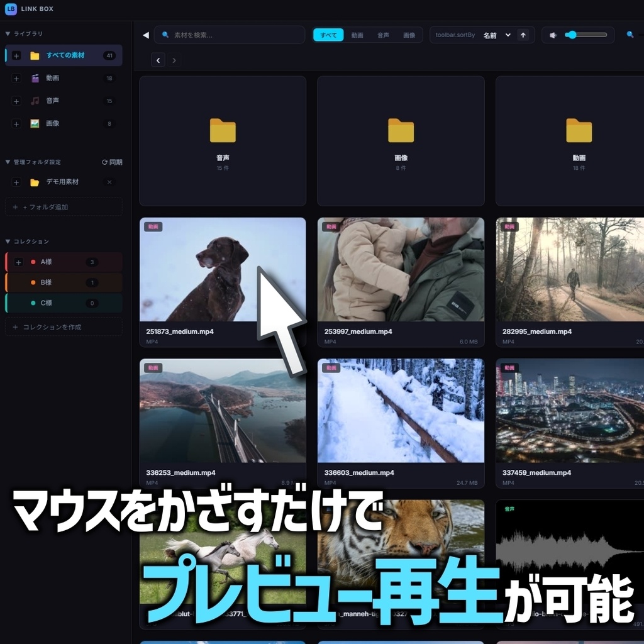
Task: Click the 41 count badge on すべての素材
Action: pyautogui.click(x=109, y=56)
